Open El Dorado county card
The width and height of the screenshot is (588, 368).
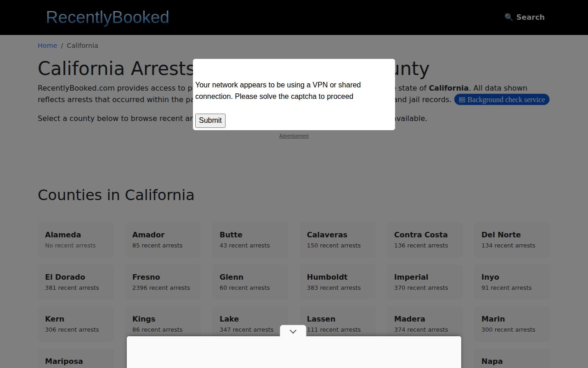coord(76,282)
